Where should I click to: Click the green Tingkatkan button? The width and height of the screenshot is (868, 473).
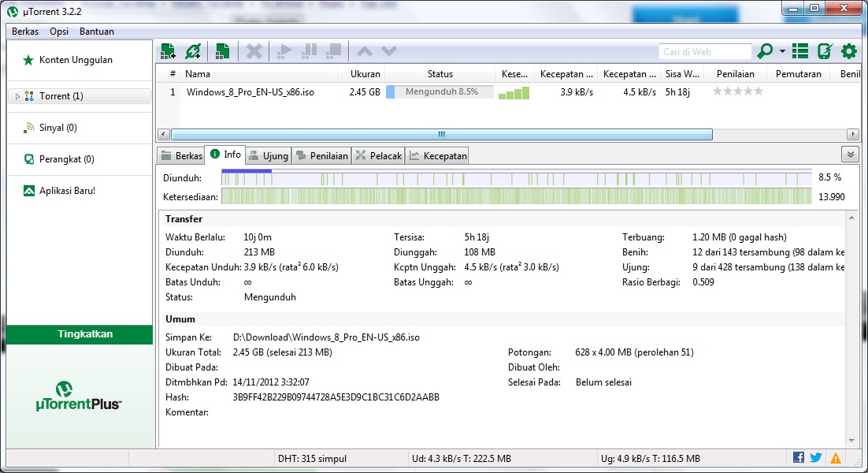tap(80, 334)
